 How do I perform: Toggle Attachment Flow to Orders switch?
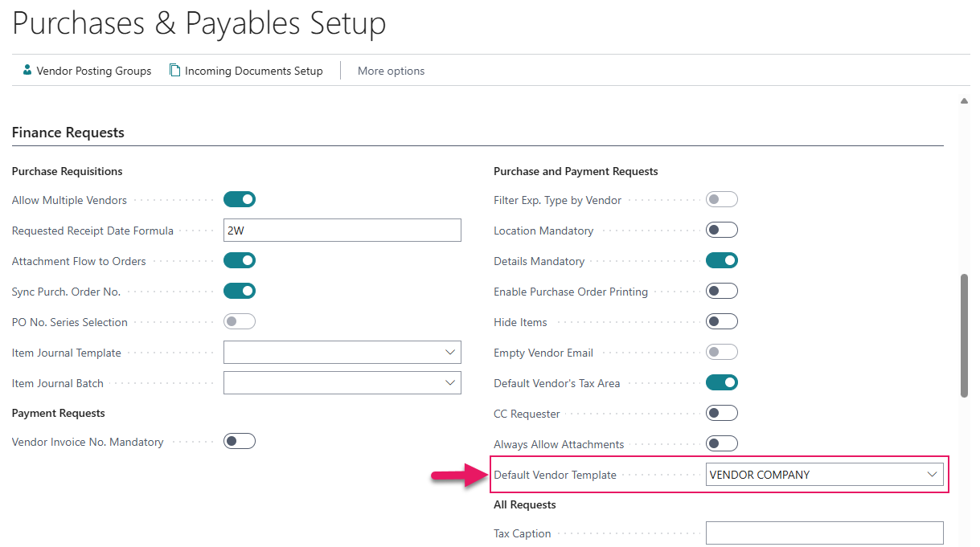240,260
